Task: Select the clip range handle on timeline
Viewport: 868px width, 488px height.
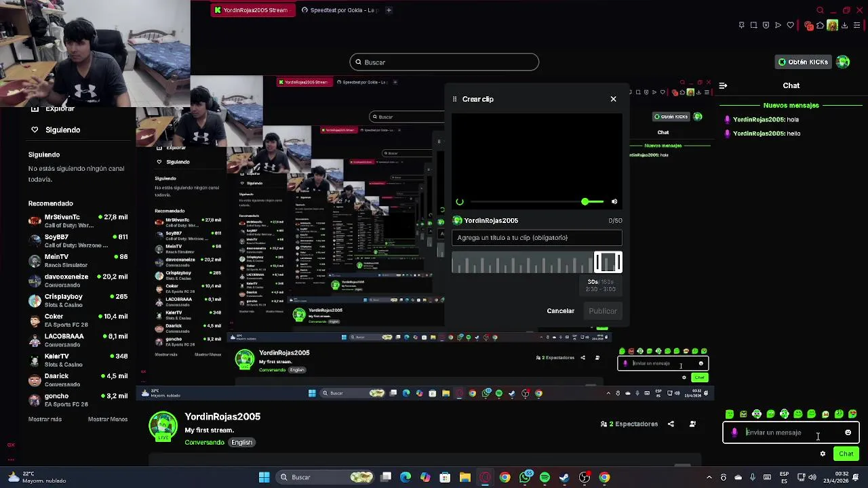Action: [x=608, y=262]
